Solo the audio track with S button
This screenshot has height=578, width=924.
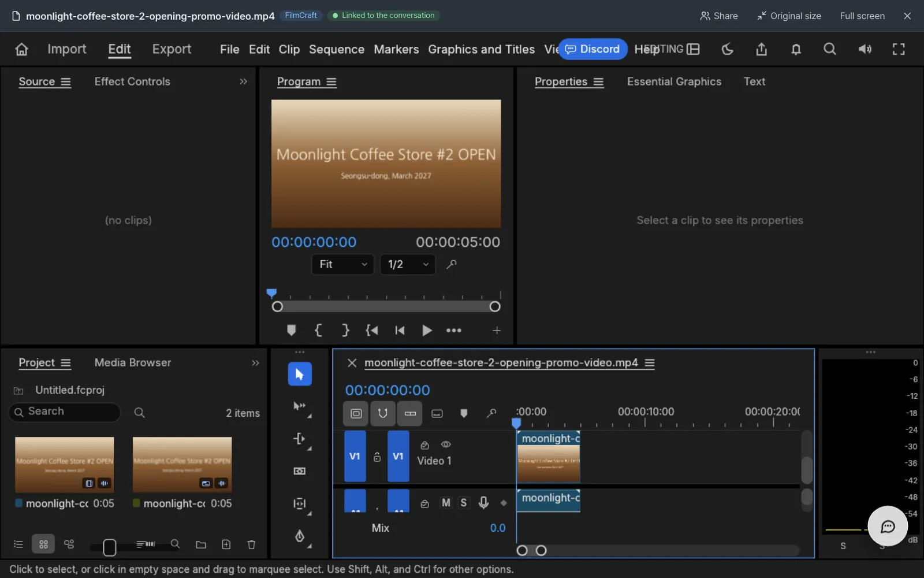(463, 503)
